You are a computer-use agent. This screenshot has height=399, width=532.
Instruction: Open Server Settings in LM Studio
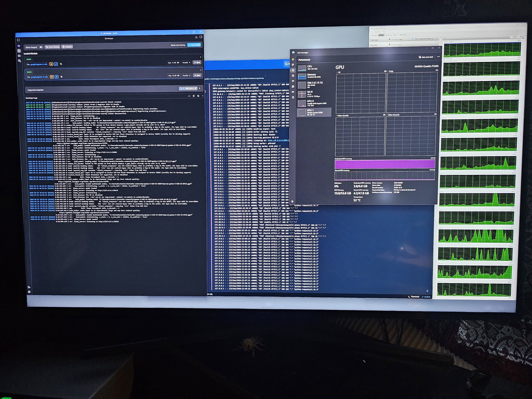[x=52, y=47]
